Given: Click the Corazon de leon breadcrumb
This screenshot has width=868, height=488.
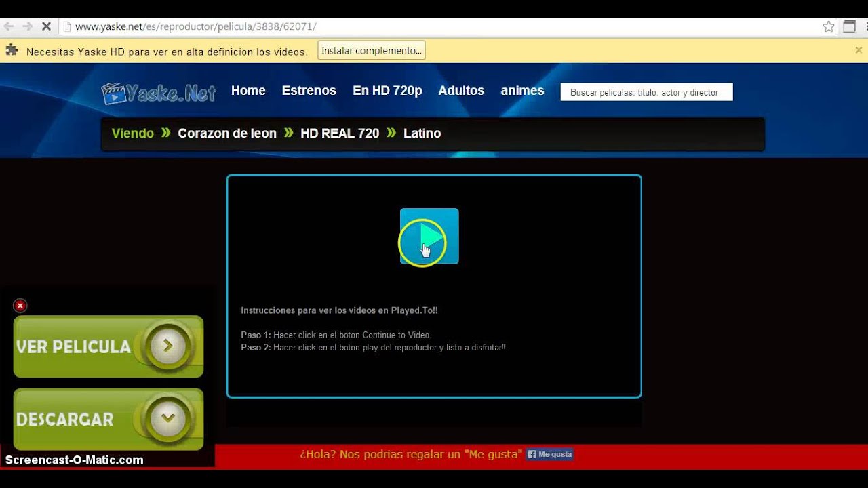Looking at the screenshot, I should pos(227,134).
